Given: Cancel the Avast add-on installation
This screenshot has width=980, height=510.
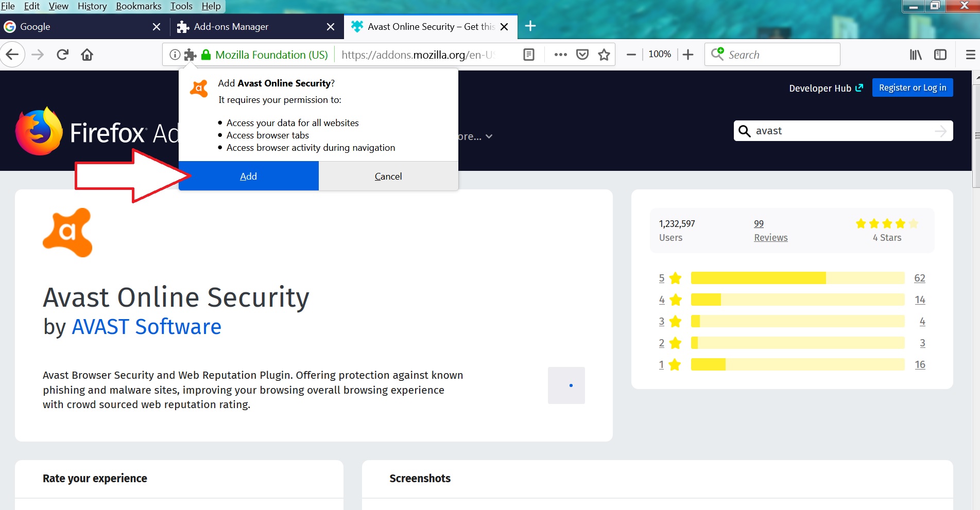Looking at the screenshot, I should [x=388, y=176].
